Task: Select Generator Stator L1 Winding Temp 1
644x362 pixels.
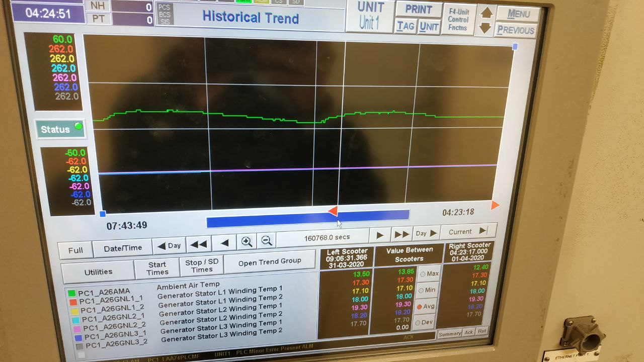Action: pyautogui.click(x=220, y=292)
